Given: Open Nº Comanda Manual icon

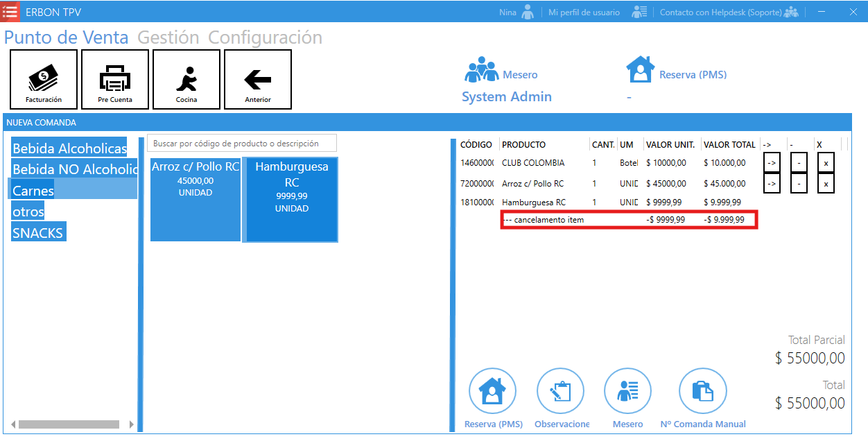Looking at the screenshot, I should [702, 393].
